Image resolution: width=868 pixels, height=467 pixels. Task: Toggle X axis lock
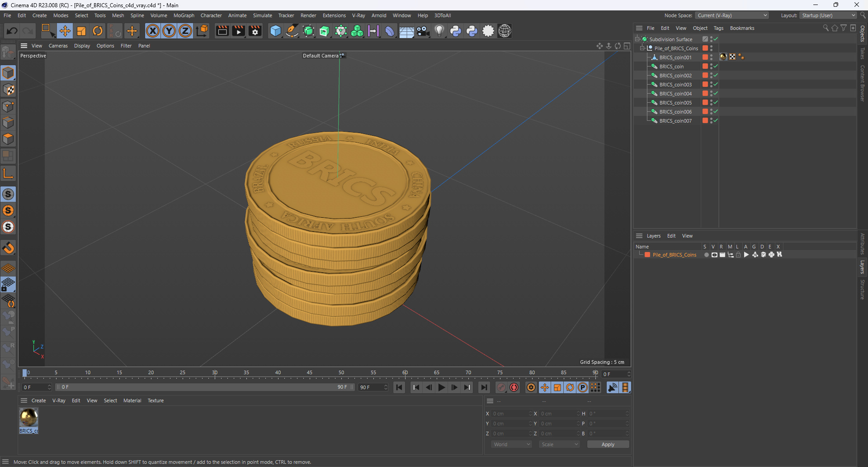pyautogui.click(x=153, y=31)
